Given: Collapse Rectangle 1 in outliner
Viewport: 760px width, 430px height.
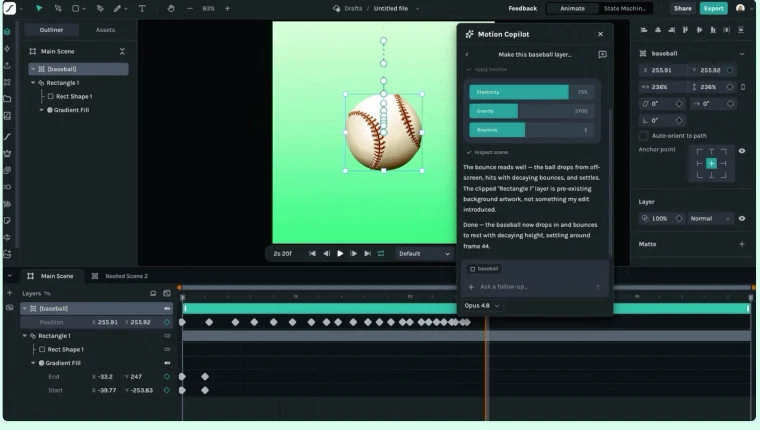Looking at the screenshot, I should point(33,83).
